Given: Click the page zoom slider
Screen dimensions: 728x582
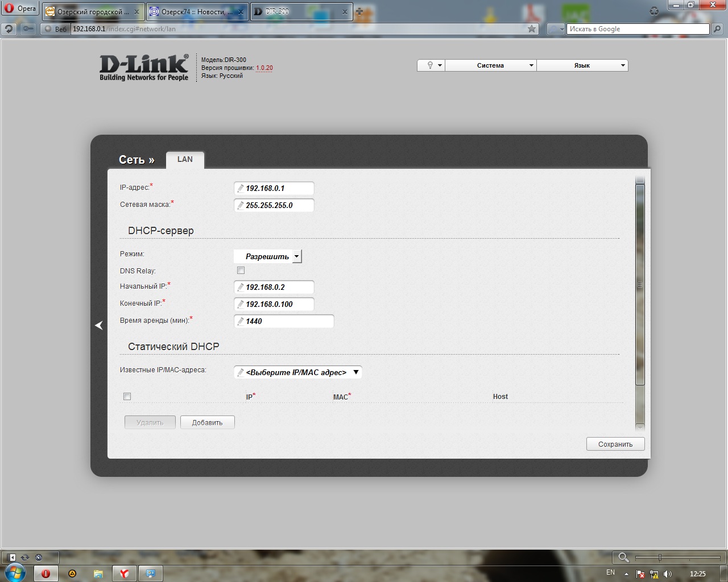Looking at the screenshot, I should [678, 558].
